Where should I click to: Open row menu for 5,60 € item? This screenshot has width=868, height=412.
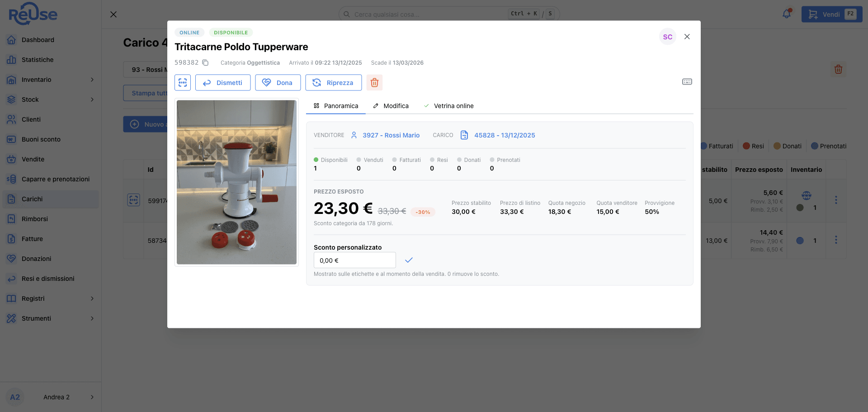(x=836, y=200)
